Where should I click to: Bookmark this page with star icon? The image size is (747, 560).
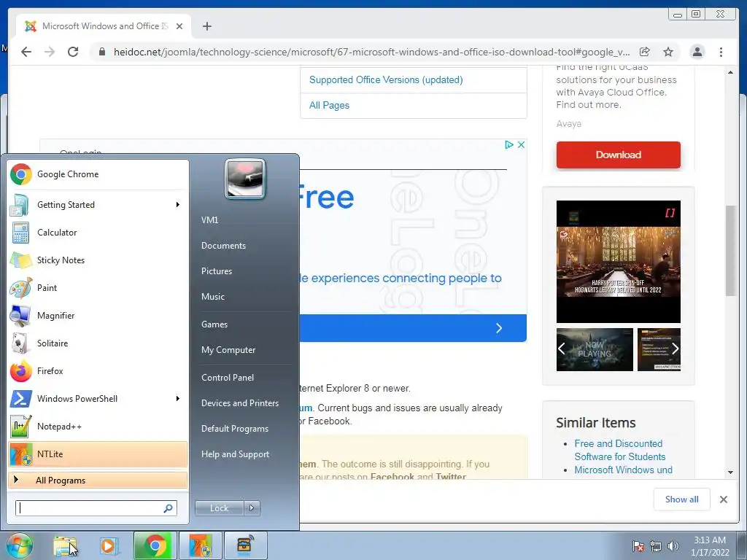[x=668, y=52]
